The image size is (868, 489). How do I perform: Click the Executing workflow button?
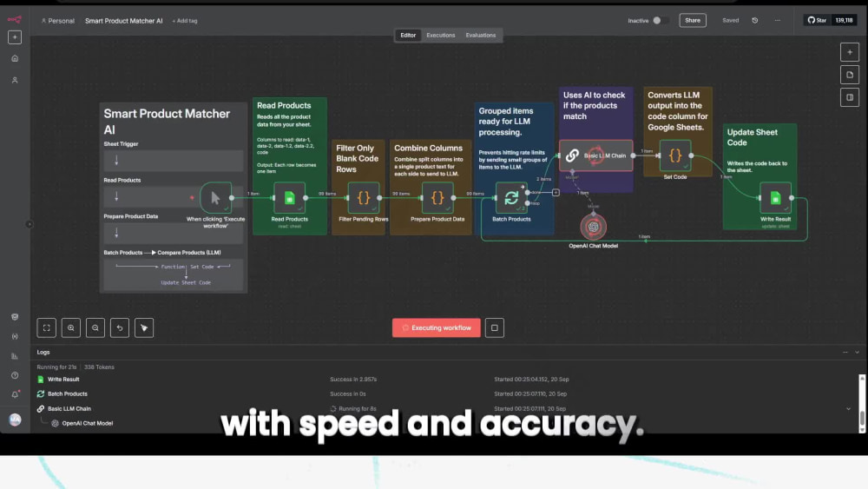click(437, 327)
